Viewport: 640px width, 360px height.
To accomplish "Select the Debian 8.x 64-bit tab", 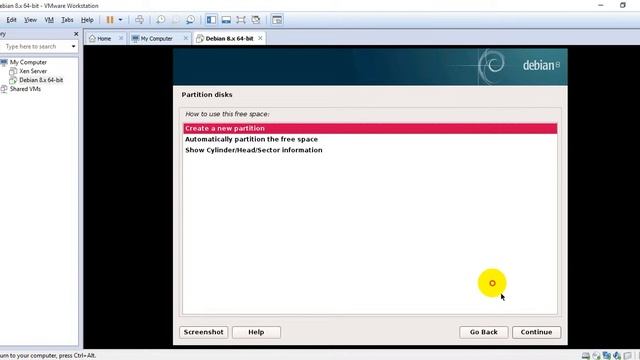I will (x=229, y=38).
